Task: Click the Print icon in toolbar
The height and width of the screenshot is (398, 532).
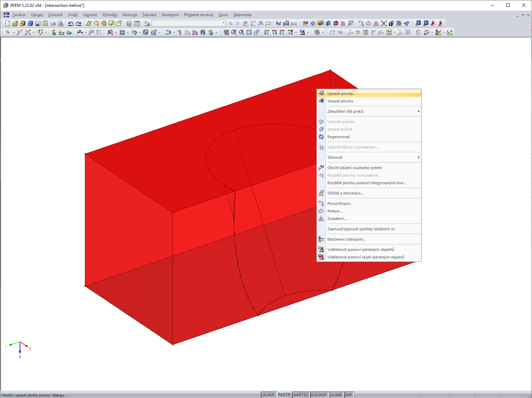Action: [x=53, y=23]
